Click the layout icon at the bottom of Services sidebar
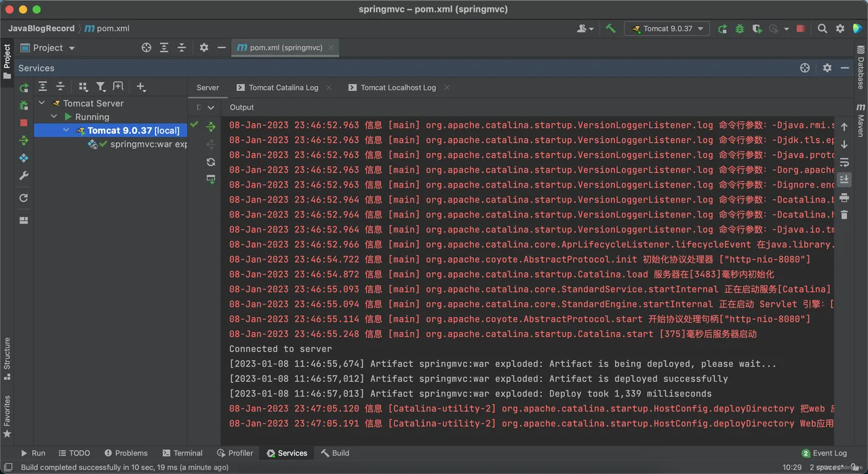Image resolution: width=868 pixels, height=474 pixels. click(24, 220)
